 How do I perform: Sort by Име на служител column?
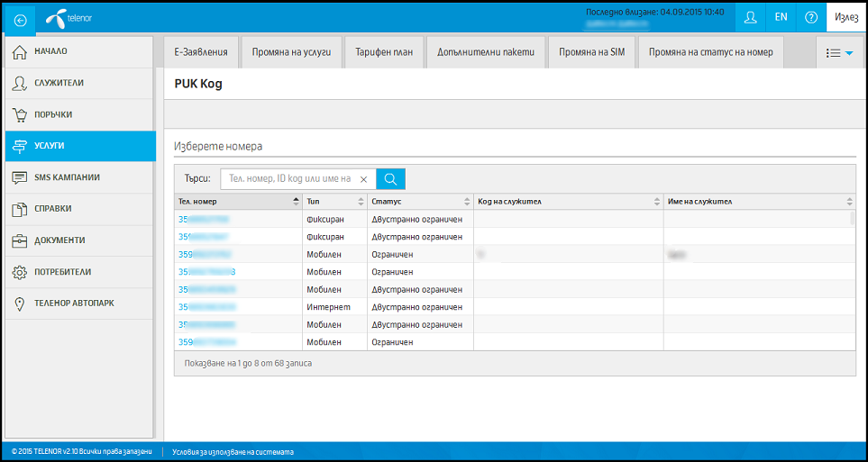click(760, 202)
